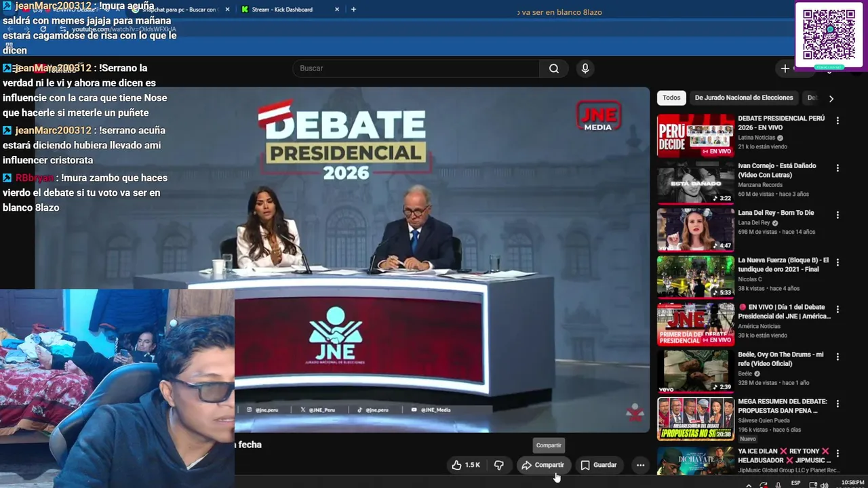Open menu for EN VIVO Día 1 del Debate video
The width and height of the screenshot is (868, 488).
click(x=837, y=310)
